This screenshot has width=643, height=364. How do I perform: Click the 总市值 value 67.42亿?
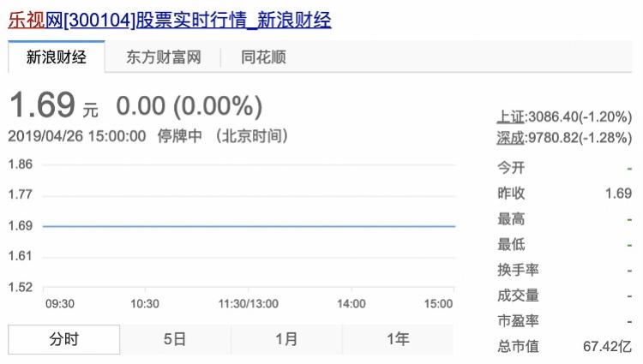[607, 346]
